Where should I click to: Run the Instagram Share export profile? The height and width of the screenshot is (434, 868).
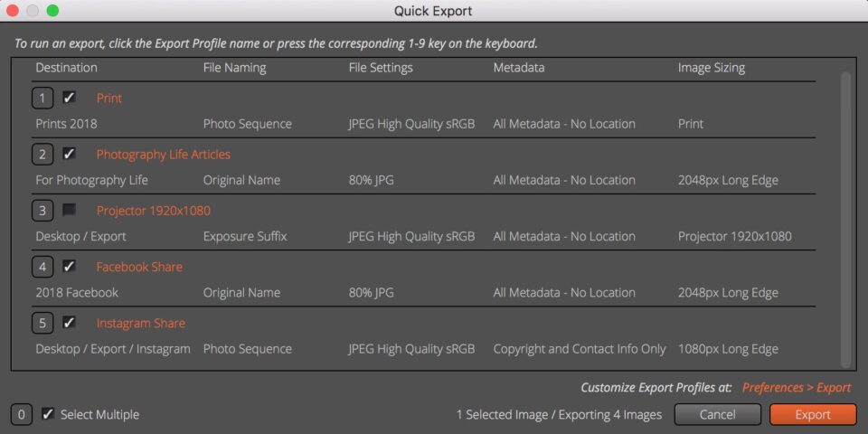tap(141, 324)
